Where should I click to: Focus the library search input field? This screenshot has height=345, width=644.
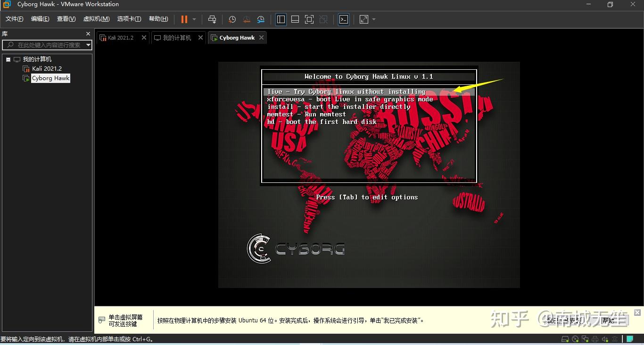[47, 45]
